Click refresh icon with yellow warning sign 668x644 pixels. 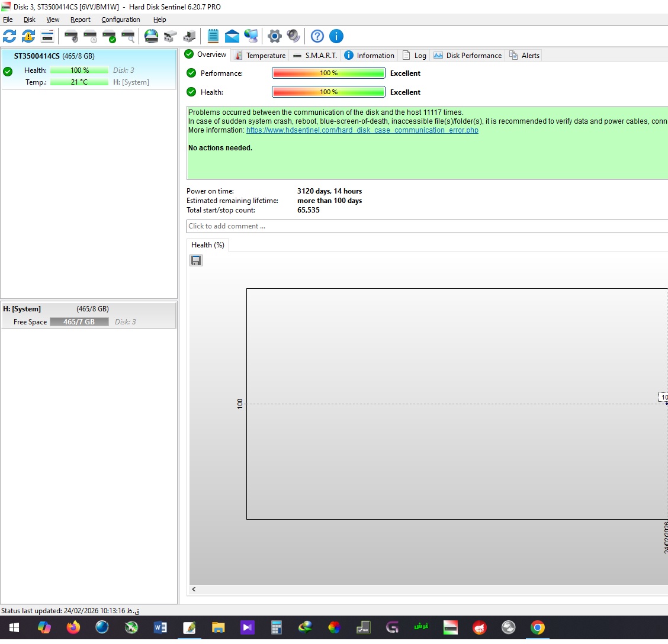(x=28, y=36)
